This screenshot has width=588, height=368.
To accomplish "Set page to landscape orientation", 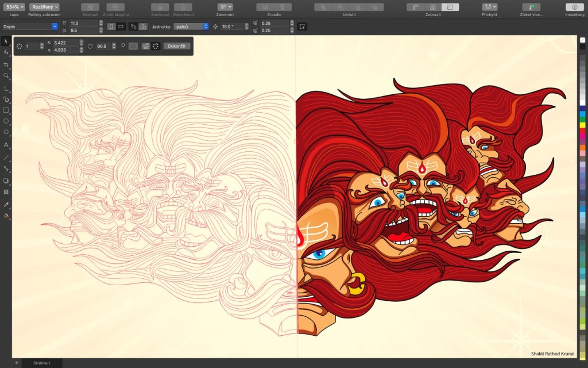I will pos(121,26).
